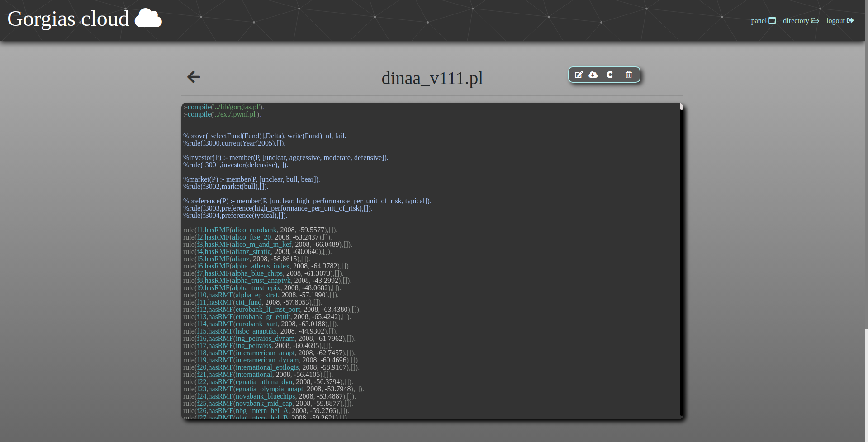Click the %market(P) member code line
The image size is (868, 442).
pos(251,179)
